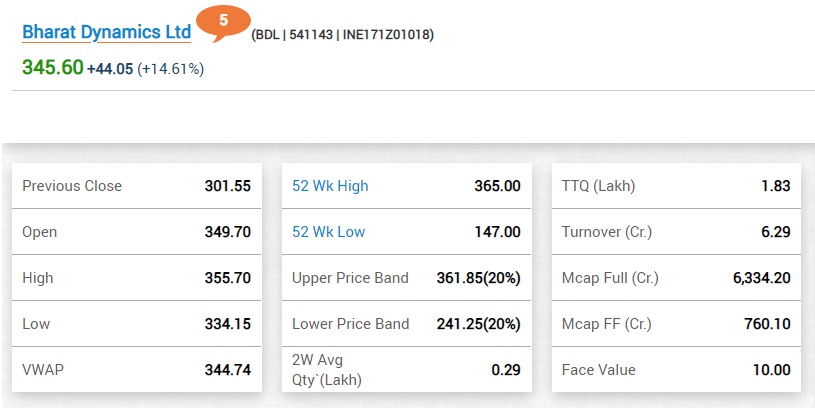Select the Face Value row
Image resolution: width=815 pixels, height=408 pixels.
coord(676,370)
